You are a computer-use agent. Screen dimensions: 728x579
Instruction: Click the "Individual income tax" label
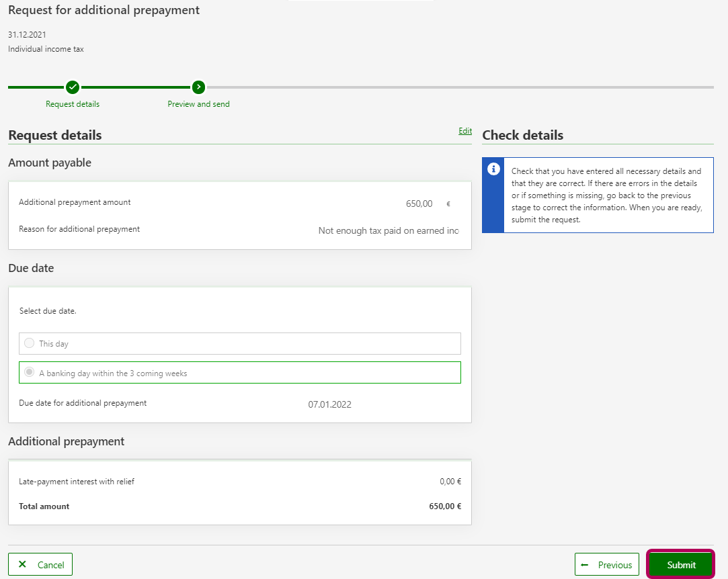pos(46,49)
